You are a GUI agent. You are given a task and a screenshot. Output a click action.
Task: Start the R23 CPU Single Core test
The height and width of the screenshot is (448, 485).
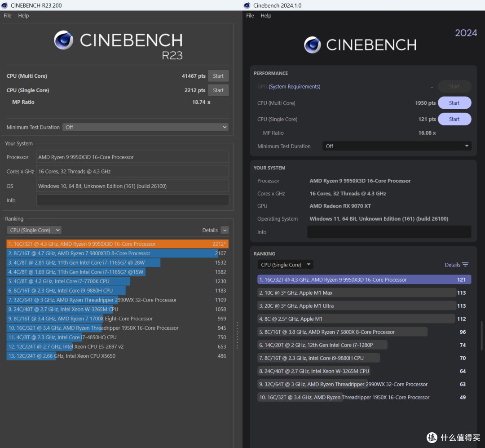(x=218, y=90)
